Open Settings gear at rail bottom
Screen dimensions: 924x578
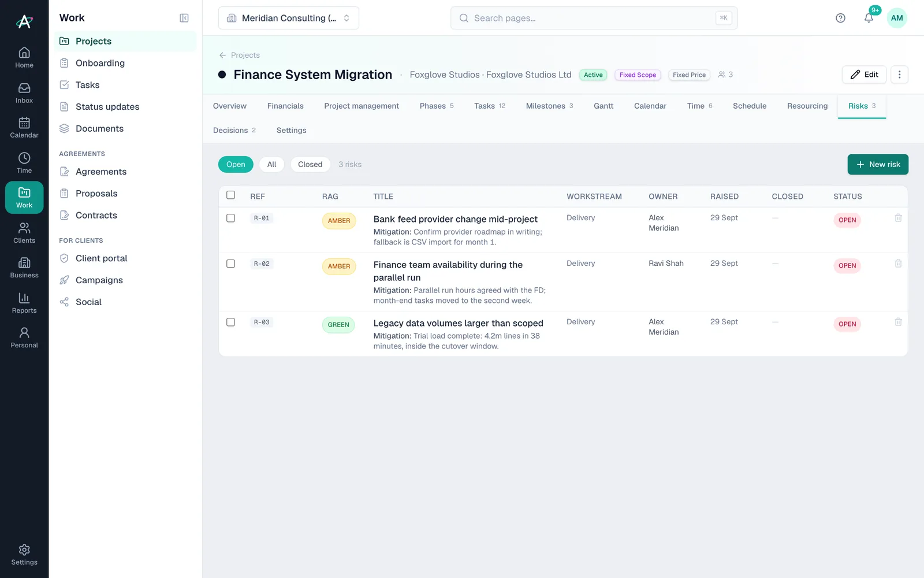(x=24, y=555)
